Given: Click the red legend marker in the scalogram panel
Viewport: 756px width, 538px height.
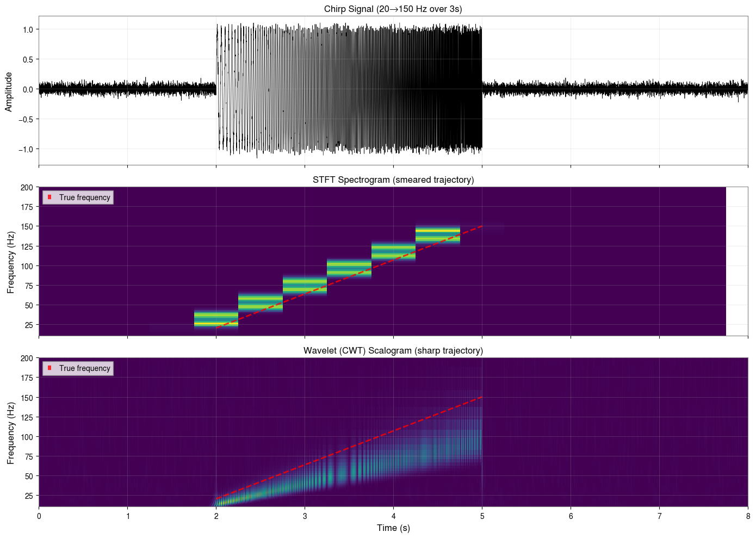Looking at the screenshot, I should (x=49, y=368).
